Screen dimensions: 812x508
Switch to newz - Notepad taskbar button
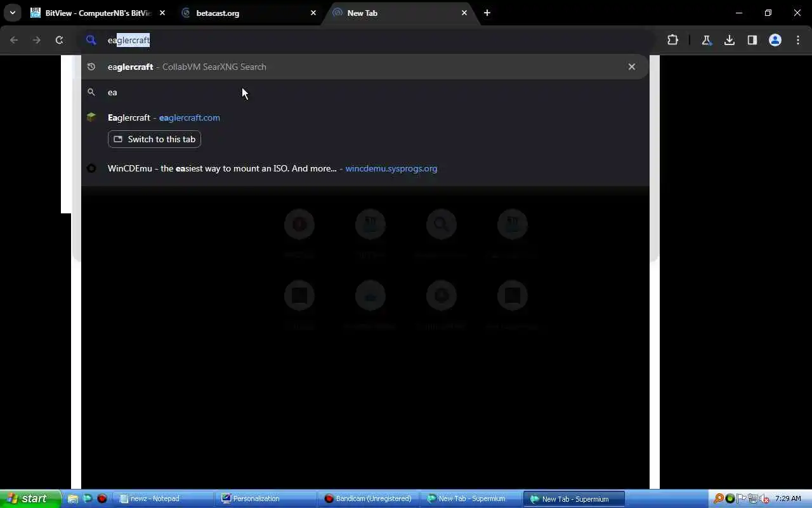165,498
